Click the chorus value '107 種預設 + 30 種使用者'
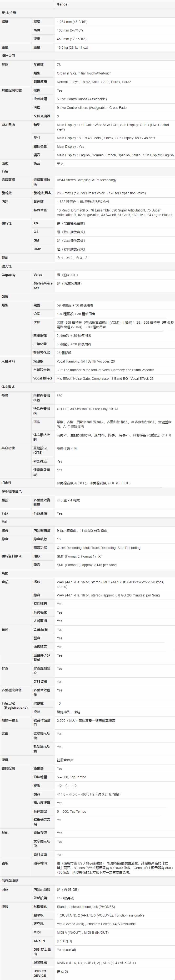175x980 pixels. 76,314
